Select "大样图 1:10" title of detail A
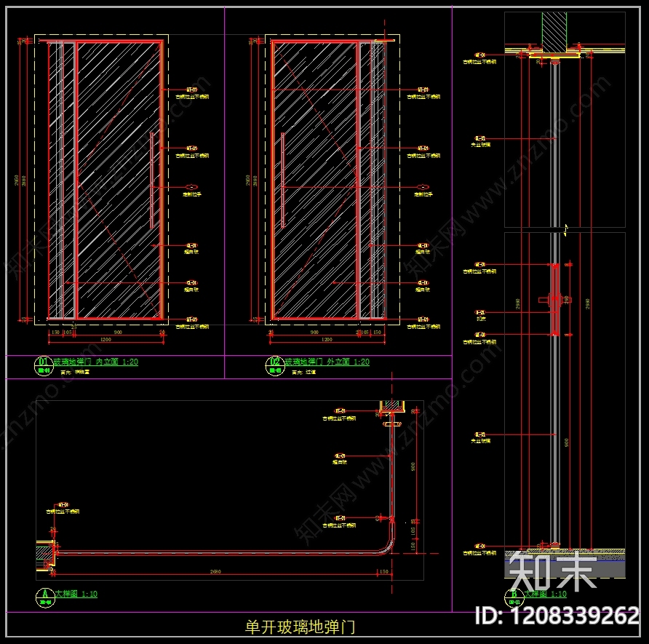Viewport: 649px width, 644px height. pyautogui.click(x=76, y=594)
